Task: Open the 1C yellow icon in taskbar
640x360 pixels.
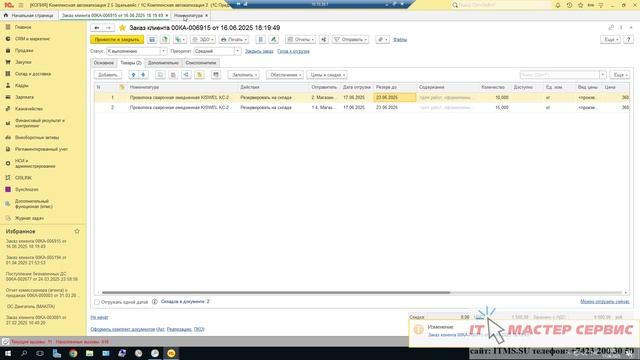Action: 171,353
